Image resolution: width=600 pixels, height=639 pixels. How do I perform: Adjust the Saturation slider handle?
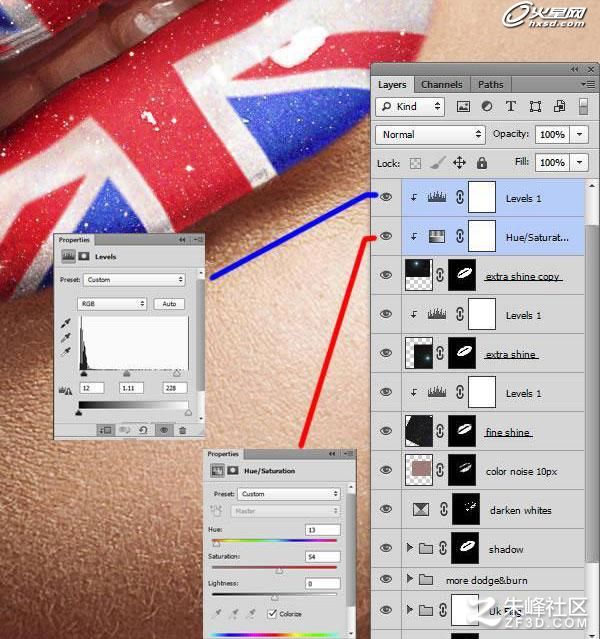tap(279, 571)
